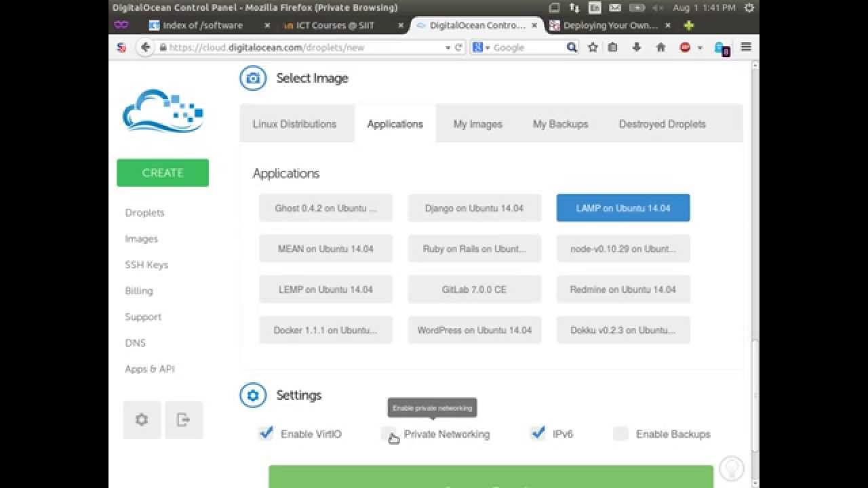The image size is (868, 488).
Task: Switch to My Images tab
Action: click(x=478, y=124)
